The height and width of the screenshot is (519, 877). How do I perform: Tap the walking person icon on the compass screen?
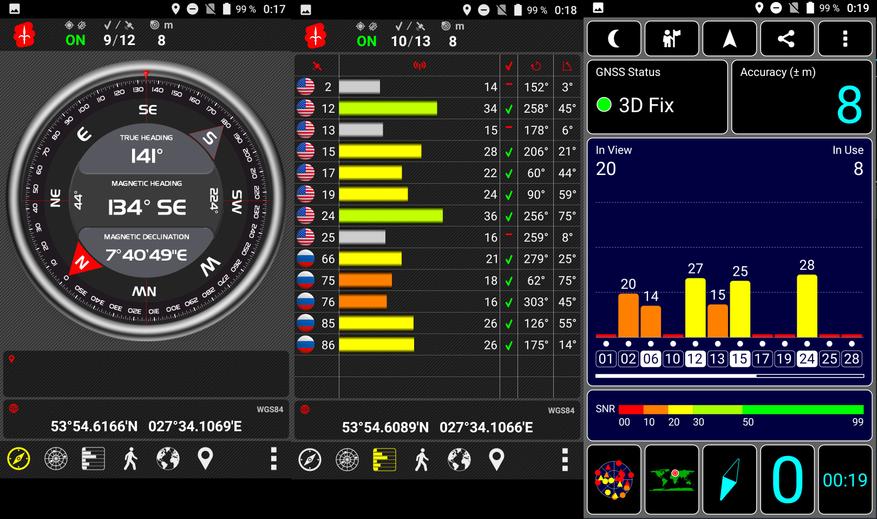point(130,459)
